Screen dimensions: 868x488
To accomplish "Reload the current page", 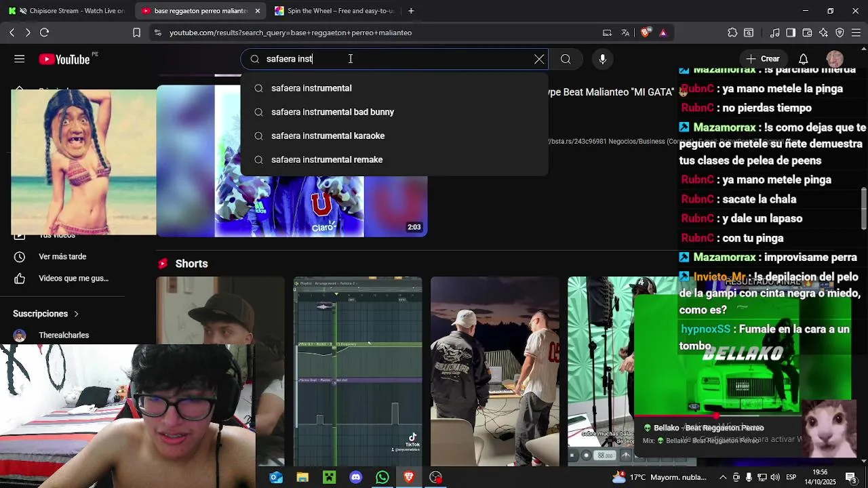I will (x=45, y=33).
